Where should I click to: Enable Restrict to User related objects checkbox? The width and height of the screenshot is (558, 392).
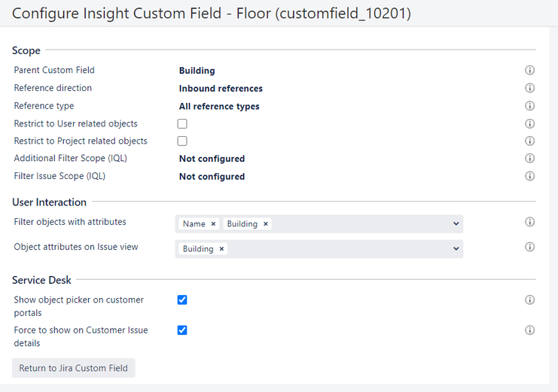[x=182, y=124]
